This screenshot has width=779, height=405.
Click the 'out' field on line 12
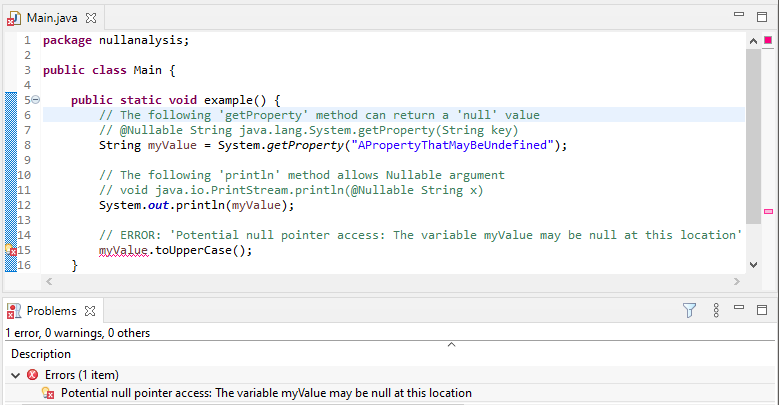tap(158, 205)
